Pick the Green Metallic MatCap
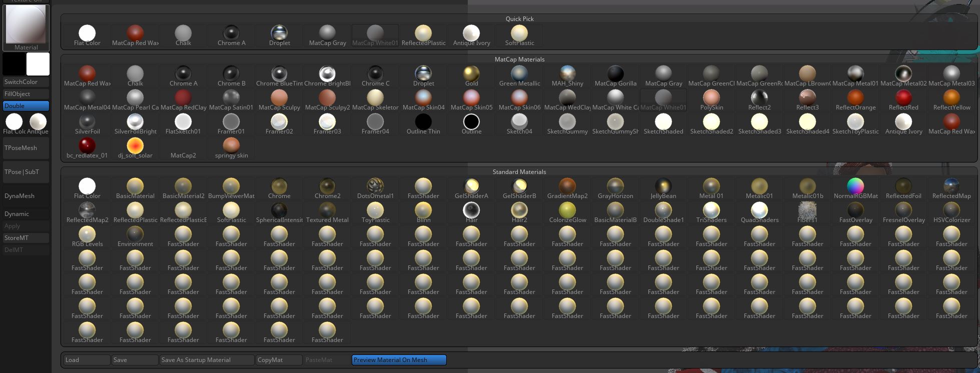 [519, 76]
